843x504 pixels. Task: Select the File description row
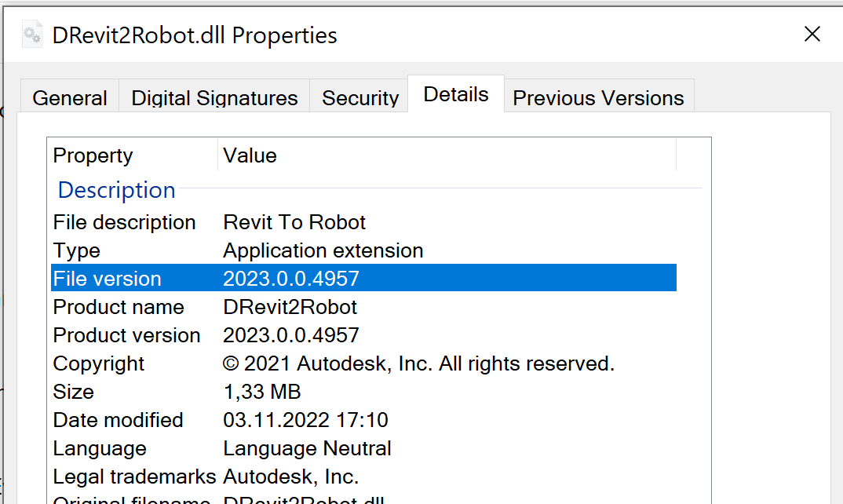[x=124, y=222]
